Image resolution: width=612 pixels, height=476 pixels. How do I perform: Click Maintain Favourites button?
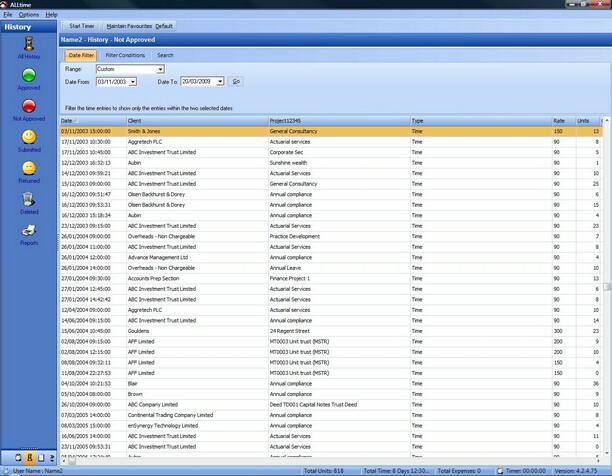pyautogui.click(x=129, y=26)
